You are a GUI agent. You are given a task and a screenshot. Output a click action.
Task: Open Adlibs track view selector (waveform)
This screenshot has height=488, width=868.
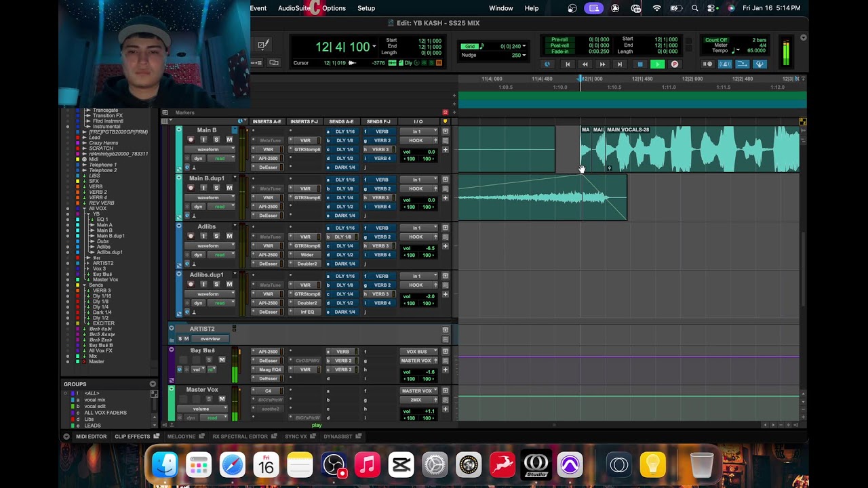pos(211,245)
